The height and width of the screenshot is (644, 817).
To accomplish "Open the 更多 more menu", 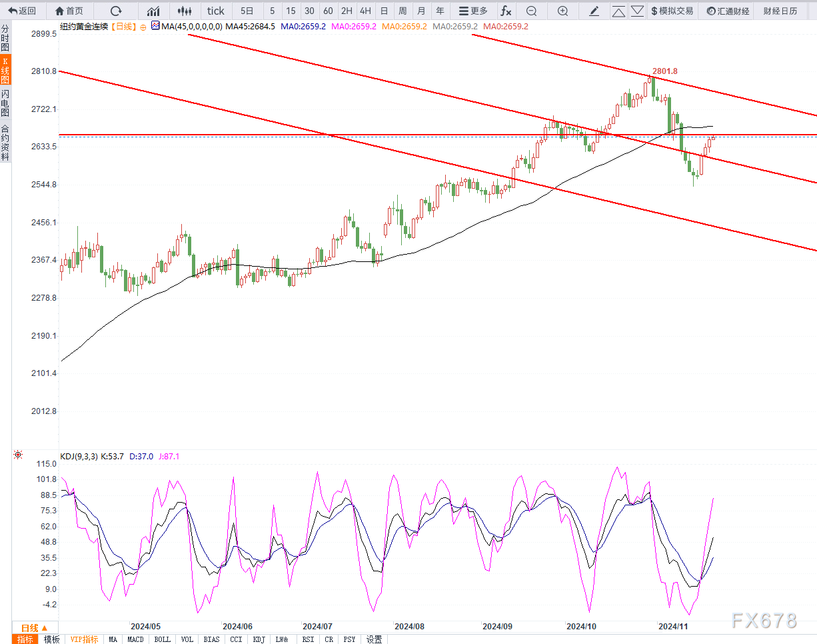I will (x=473, y=11).
